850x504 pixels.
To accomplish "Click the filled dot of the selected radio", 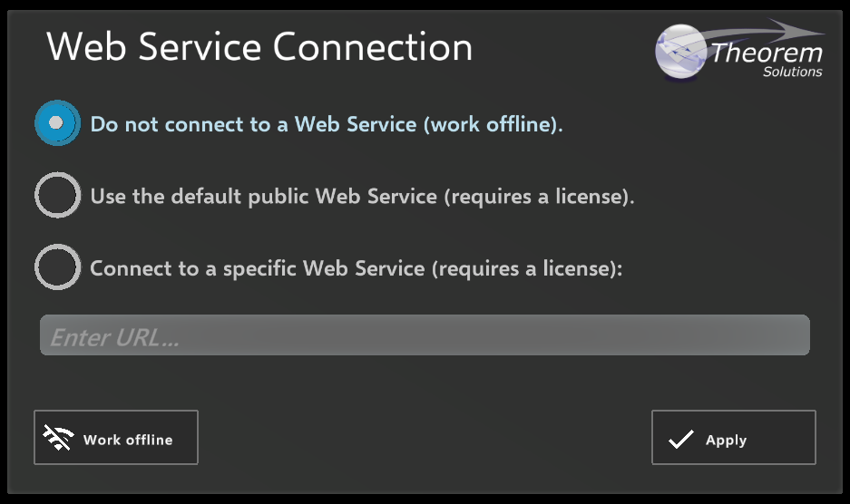I will pyautogui.click(x=57, y=122).
